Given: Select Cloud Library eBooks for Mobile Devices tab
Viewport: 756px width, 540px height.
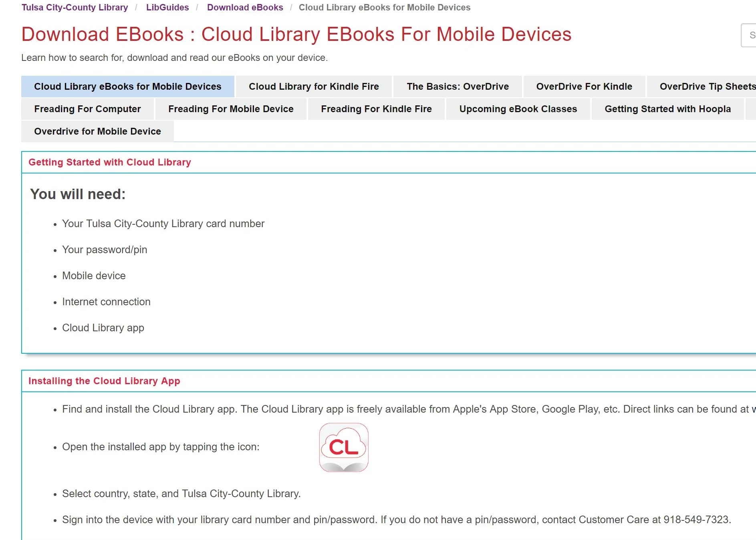Looking at the screenshot, I should (x=128, y=87).
